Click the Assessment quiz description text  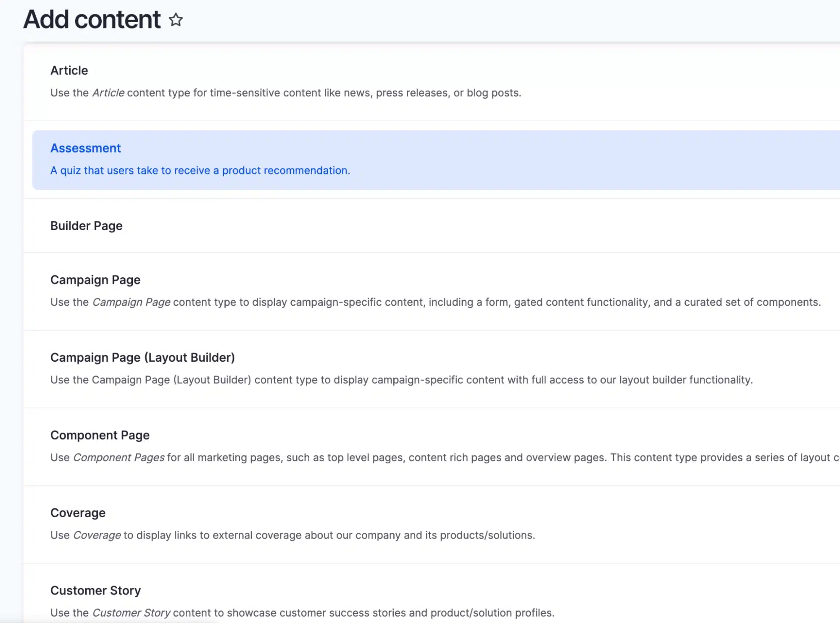coord(200,171)
